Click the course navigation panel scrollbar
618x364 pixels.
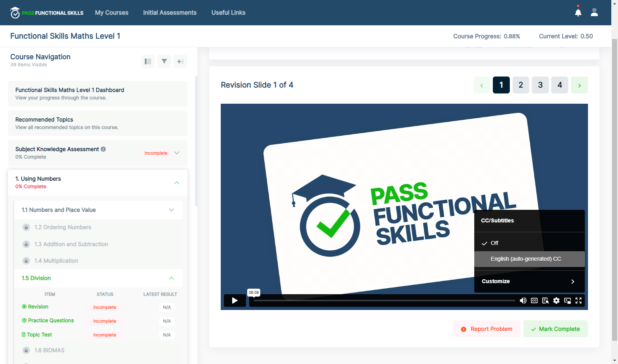pos(196,140)
